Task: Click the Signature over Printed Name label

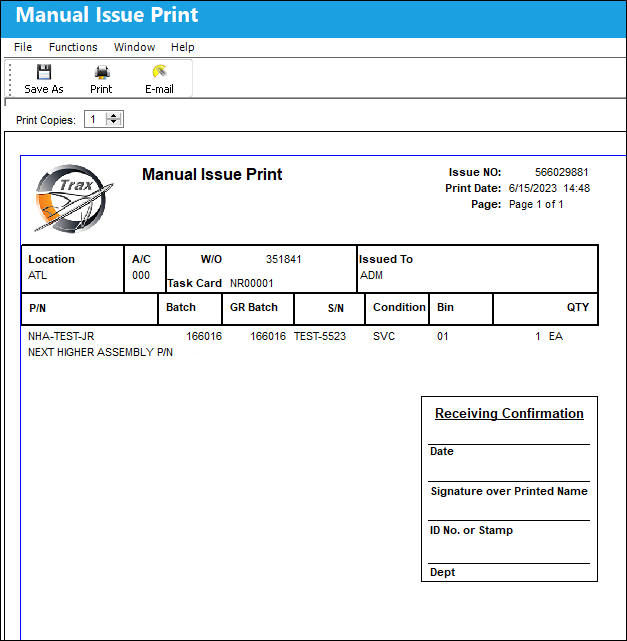Action: tap(509, 491)
